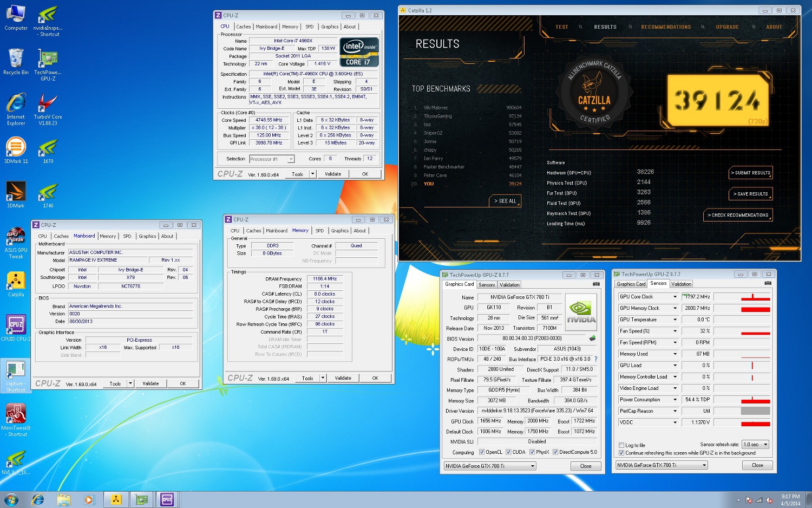Click BIOS Version field in GPU-Z
This screenshot has width=812, height=508.
532,338
